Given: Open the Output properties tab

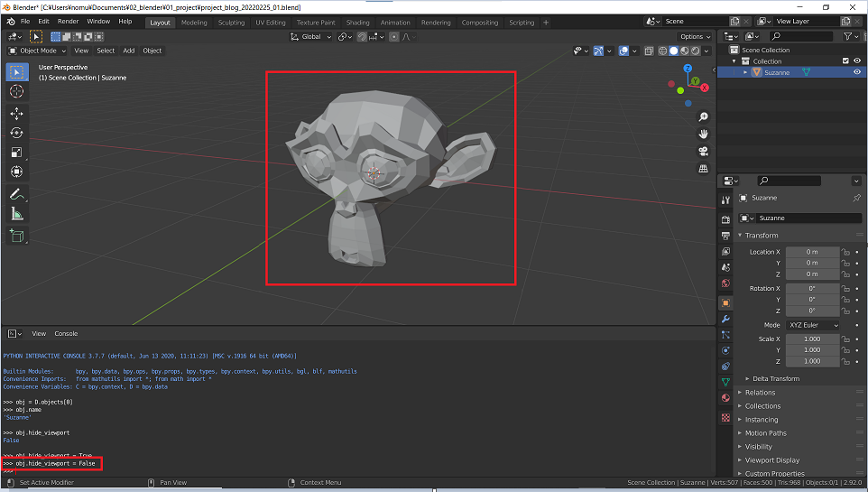Looking at the screenshot, I should [x=725, y=236].
